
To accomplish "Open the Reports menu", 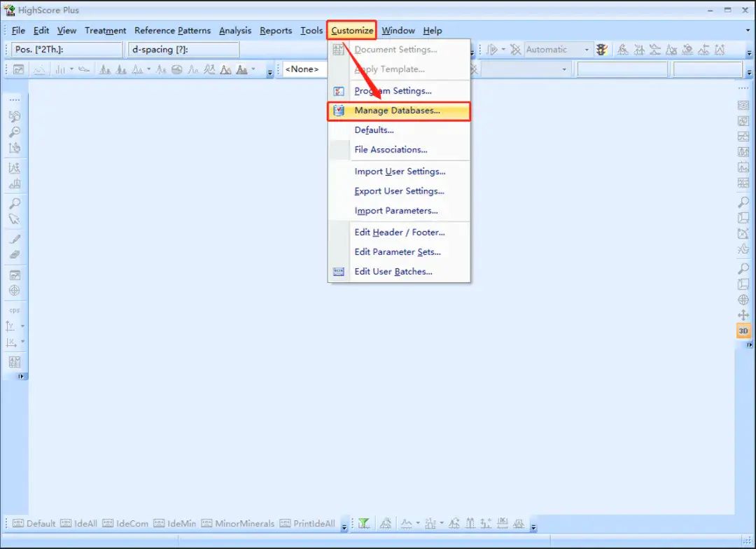I will click(276, 30).
